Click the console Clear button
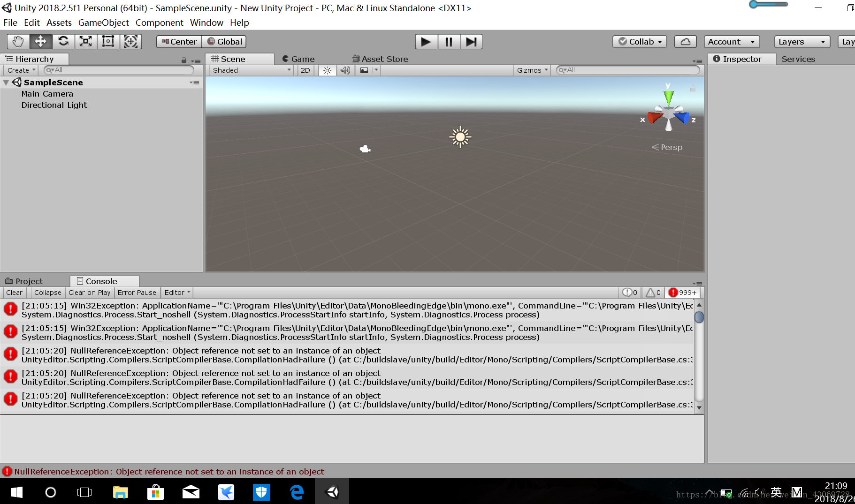855x504 pixels. click(14, 293)
